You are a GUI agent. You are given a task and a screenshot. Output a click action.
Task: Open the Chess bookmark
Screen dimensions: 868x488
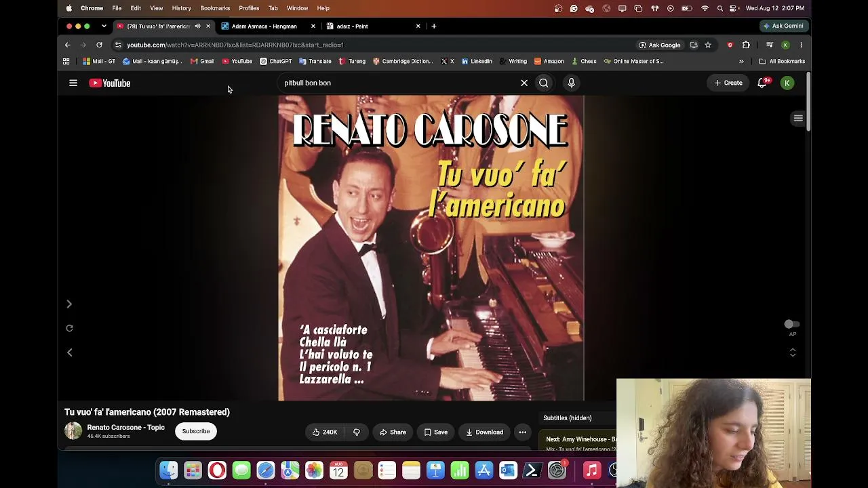click(584, 61)
